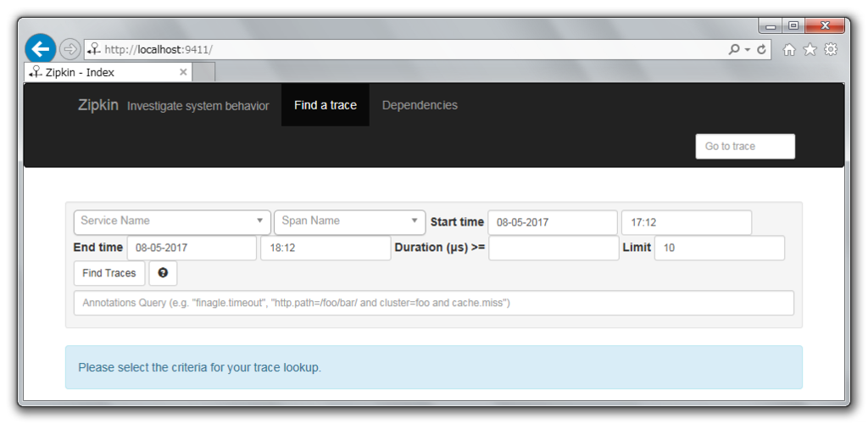Click the Start time date field 08-05-2017

tap(553, 222)
